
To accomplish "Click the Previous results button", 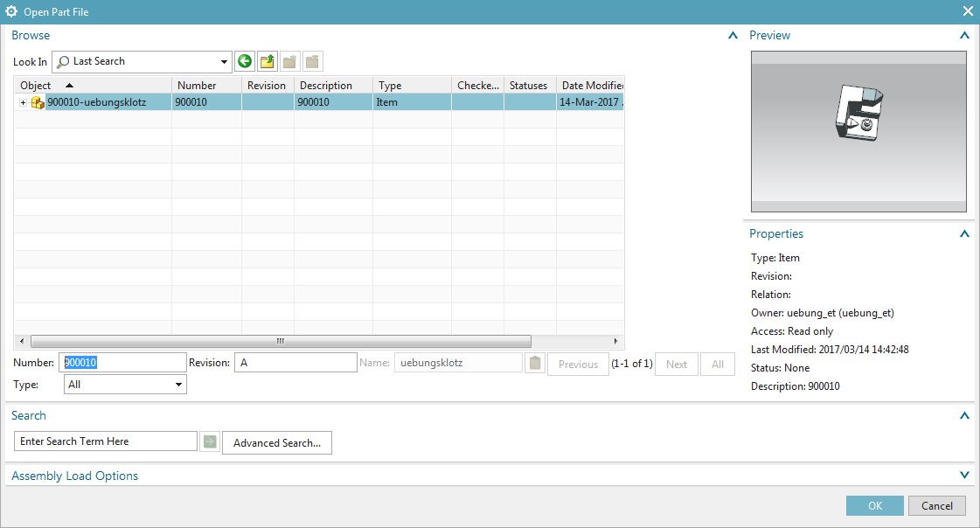I will [578, 365].
